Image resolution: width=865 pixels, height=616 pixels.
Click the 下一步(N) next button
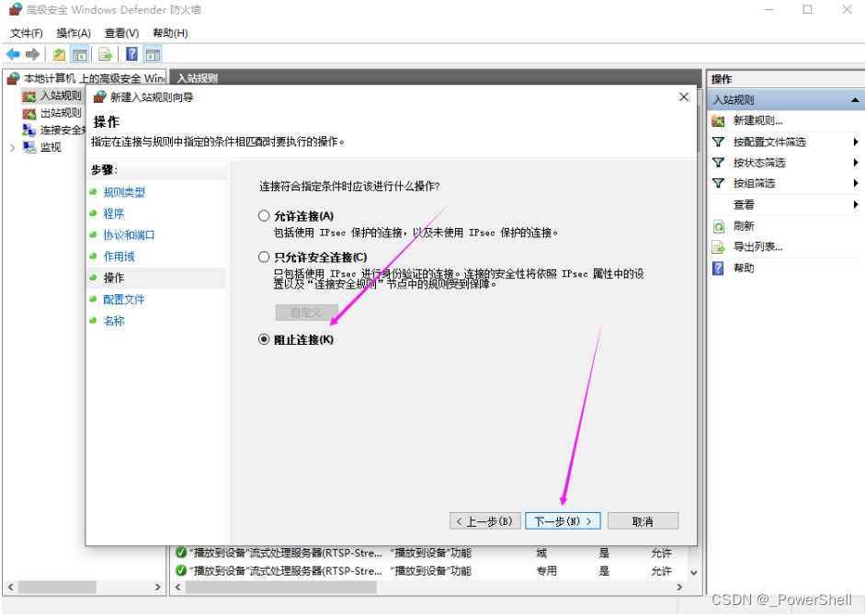pyautogui.click(x=563, y=521)
